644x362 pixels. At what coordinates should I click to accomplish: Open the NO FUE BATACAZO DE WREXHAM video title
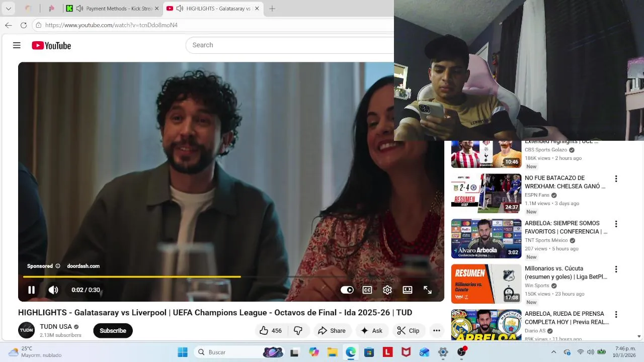pos(565,182)
